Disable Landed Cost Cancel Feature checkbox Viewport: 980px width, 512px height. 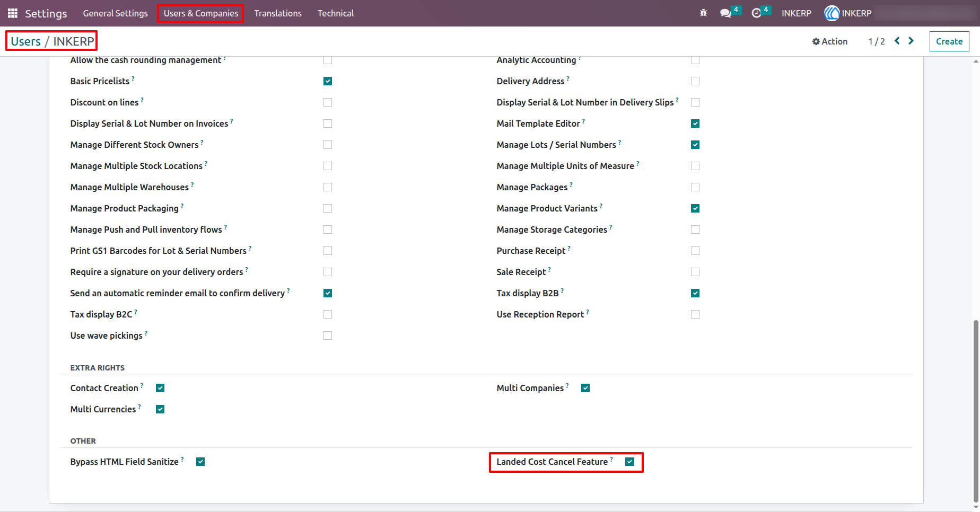click(629, 462)
